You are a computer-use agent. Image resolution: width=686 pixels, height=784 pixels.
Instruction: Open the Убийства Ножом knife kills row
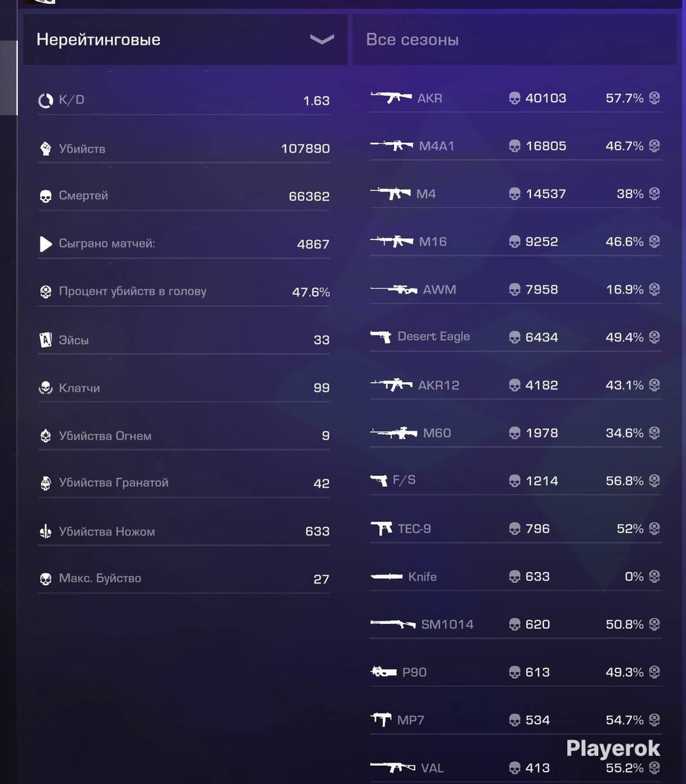point(184,532)
